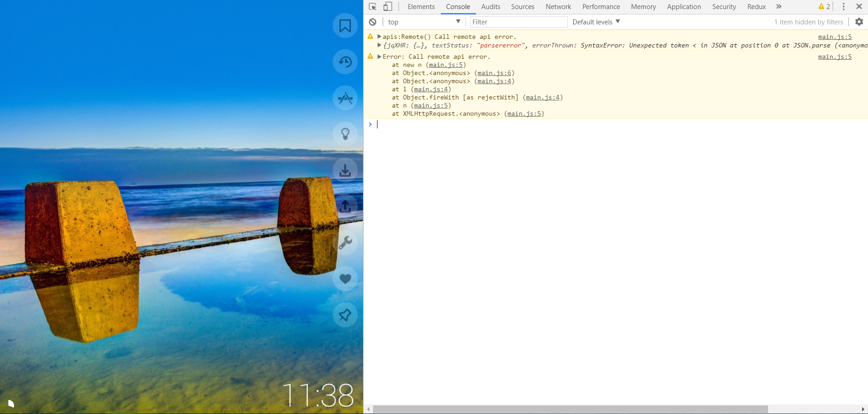The width and height of the screenshot is (868, 414).
Task: Open sidebar settings via the wrench icon
Action: point(345,243)
